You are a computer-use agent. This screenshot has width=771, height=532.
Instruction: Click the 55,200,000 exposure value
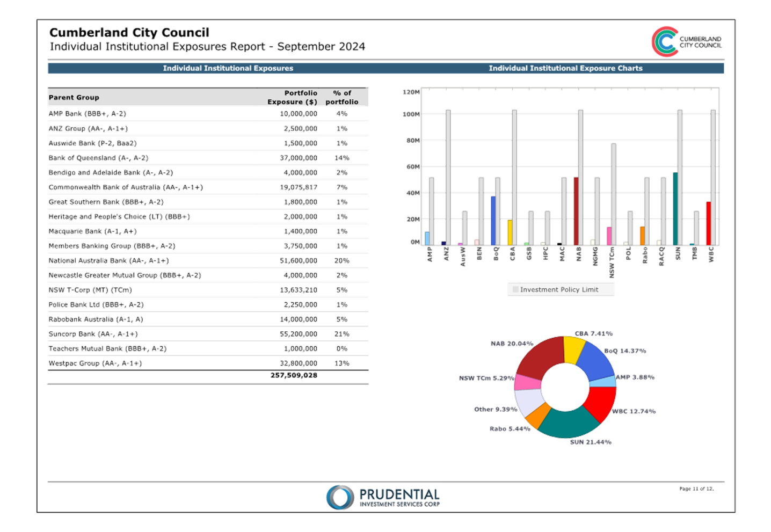(299, 334)
